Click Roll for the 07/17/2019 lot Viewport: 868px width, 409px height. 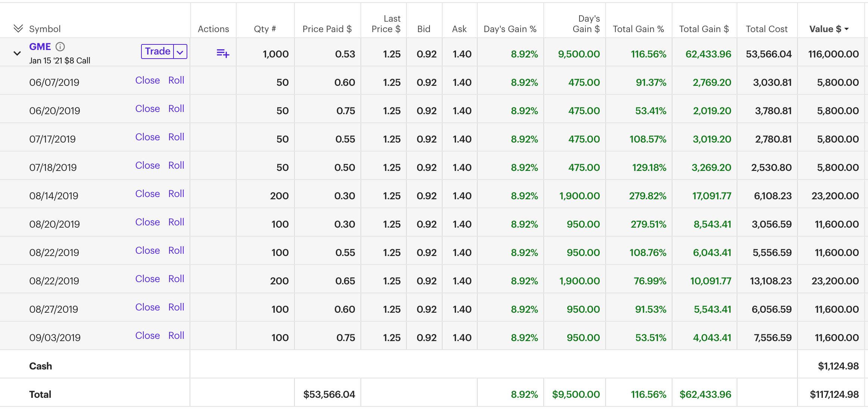176,137
